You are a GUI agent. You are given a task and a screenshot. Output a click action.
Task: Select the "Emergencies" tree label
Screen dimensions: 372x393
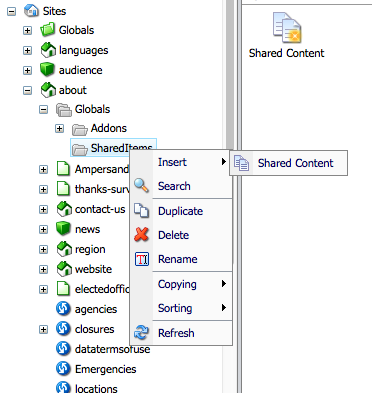pos(105,369)
